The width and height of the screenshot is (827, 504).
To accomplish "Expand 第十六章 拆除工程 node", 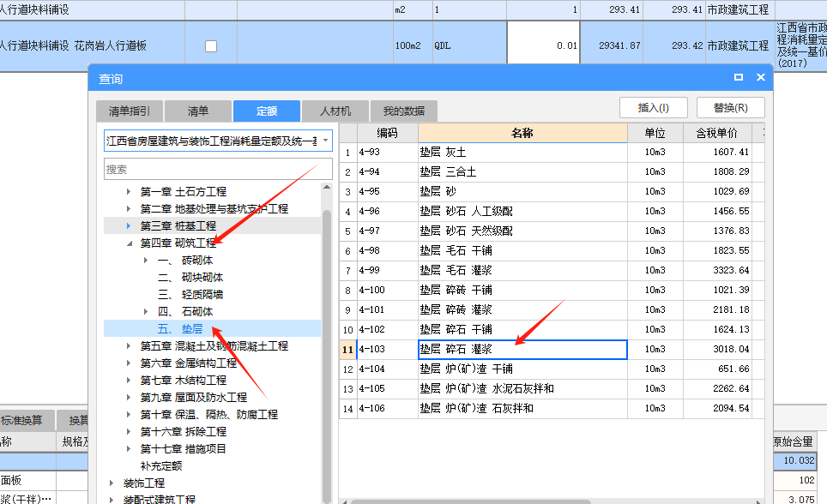I will [x=128, y=432].
